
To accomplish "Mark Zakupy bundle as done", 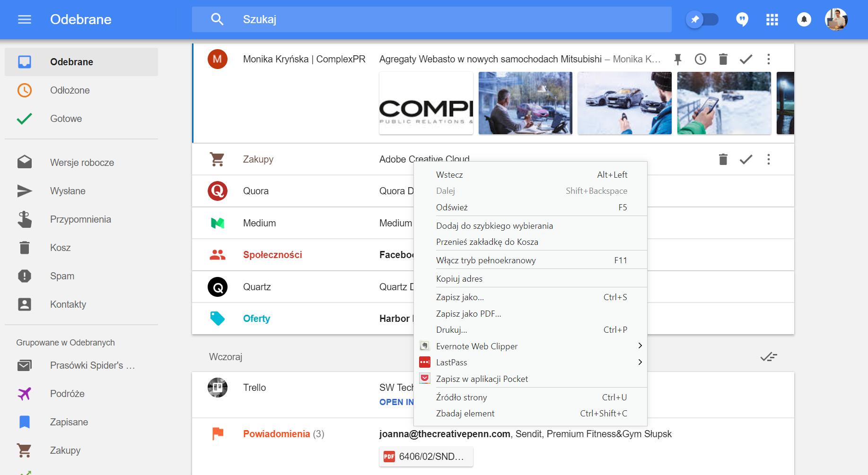I will point(746,159).
